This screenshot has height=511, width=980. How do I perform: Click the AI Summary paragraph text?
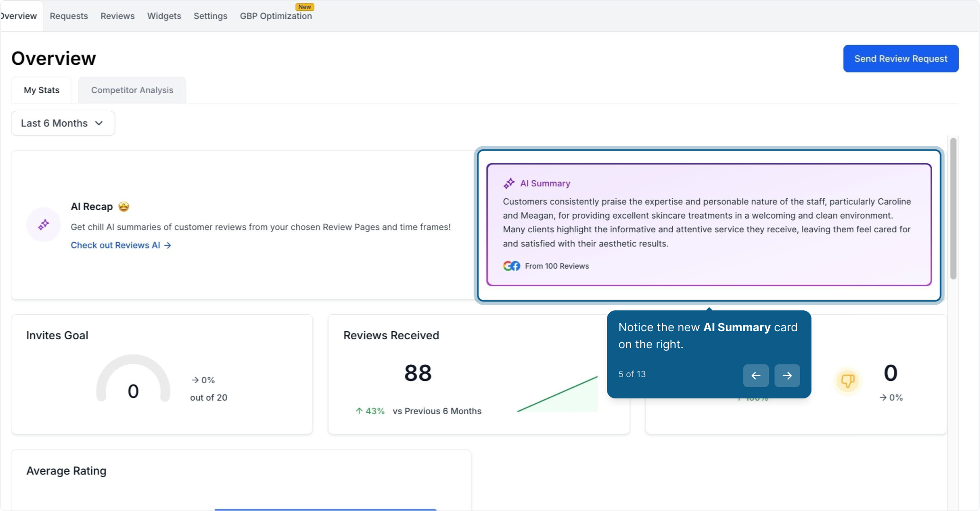coord(707,222)
